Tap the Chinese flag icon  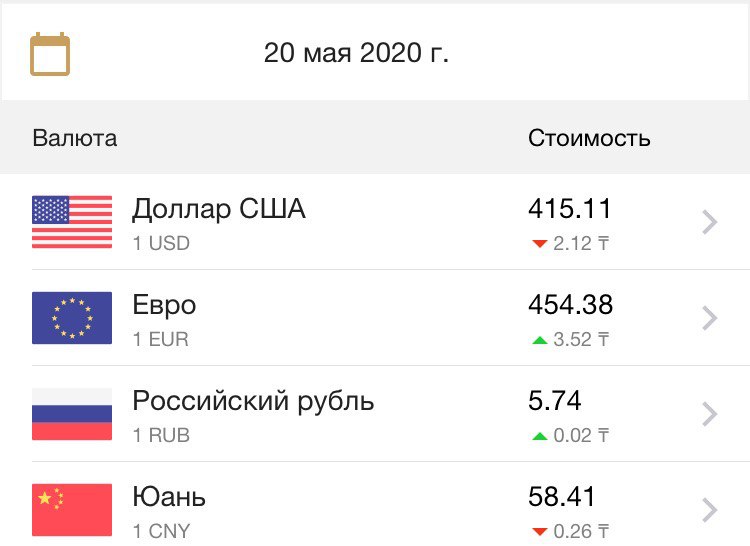click(72, 510)
